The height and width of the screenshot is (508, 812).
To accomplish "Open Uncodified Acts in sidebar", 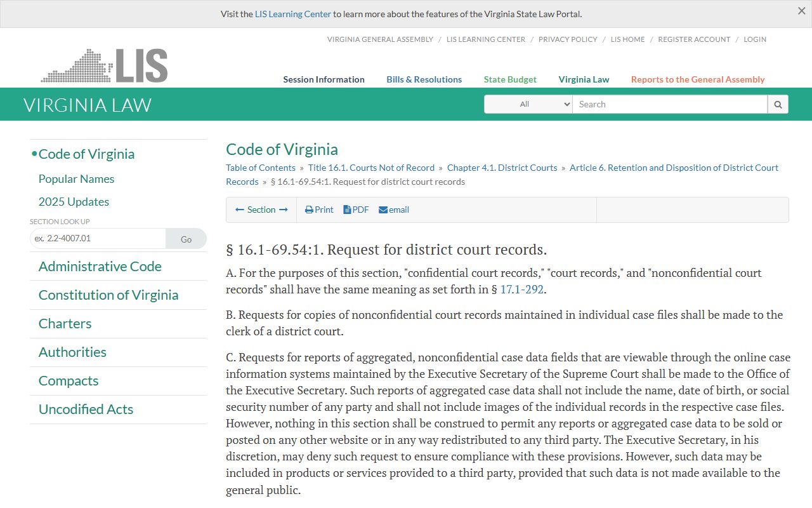I will (86, 410).
